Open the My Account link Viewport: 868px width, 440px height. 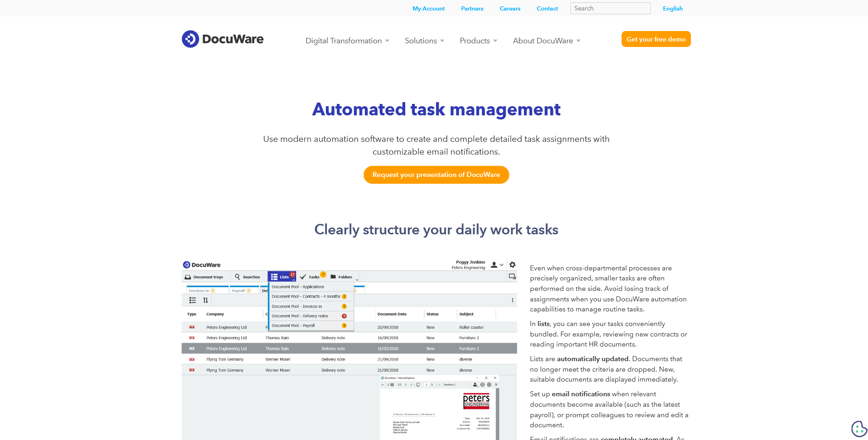(x=429, y=9)
